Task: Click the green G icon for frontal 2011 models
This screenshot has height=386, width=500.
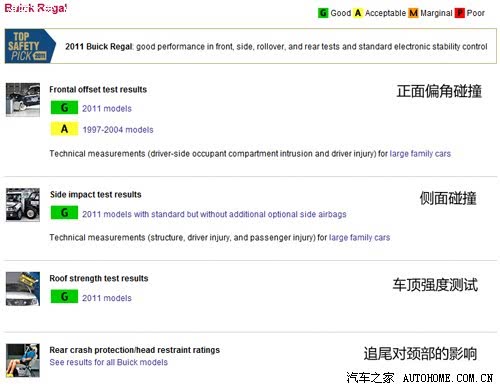Action: click(x=64, y=108)
